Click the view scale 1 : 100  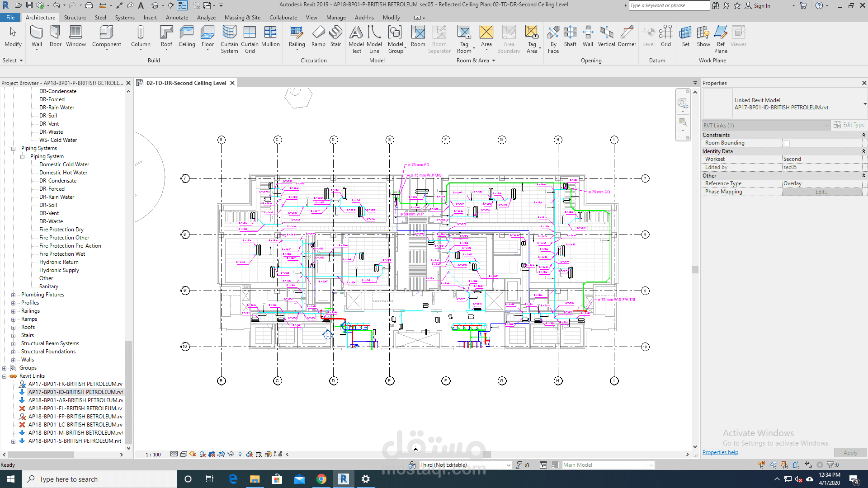pyautogui.click(x=153, y=455)
